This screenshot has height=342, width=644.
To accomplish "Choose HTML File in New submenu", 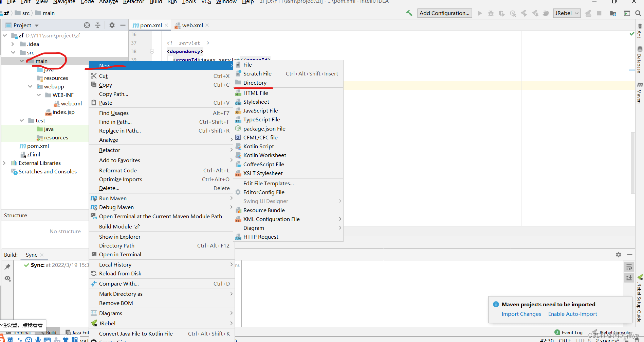I will pyautogui.click(x=289, y=93).
